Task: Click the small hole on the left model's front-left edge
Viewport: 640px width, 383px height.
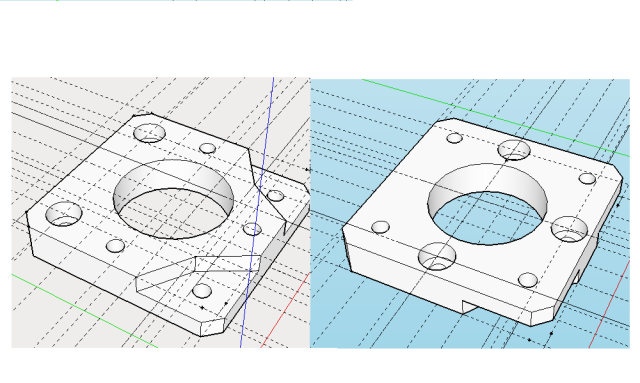Action: [x=115, y=246]
